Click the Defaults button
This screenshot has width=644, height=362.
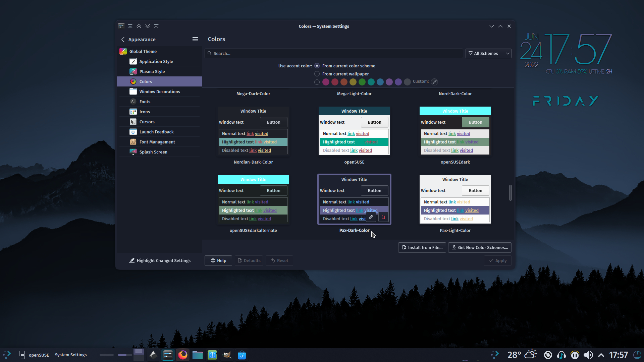(x=249, y=261)
